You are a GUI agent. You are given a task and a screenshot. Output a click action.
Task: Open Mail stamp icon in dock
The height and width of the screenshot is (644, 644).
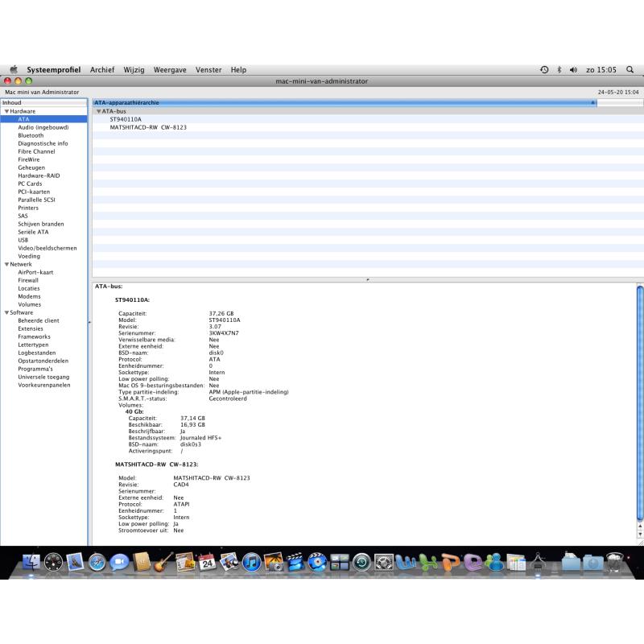(75, 562)
